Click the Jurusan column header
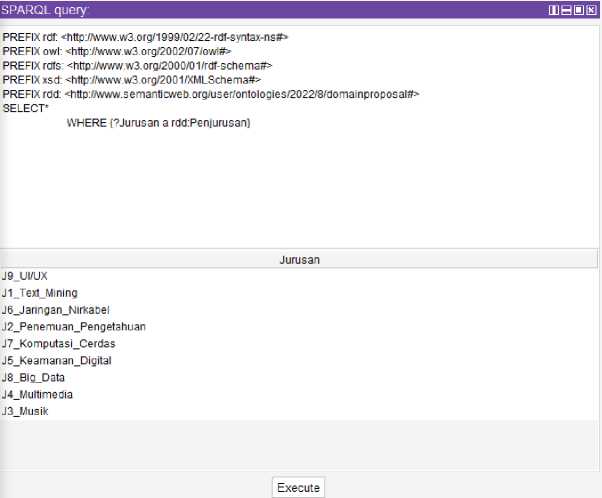 [x=300, y=260]
